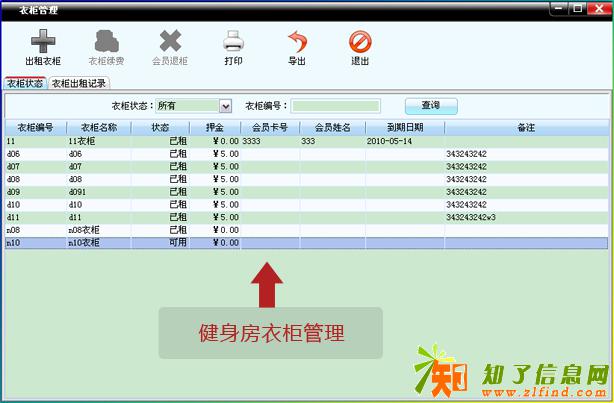The height and width of the screenshot is (403, 614).
Task: Close the 衣柜管理 window
Action: [599, 8]
